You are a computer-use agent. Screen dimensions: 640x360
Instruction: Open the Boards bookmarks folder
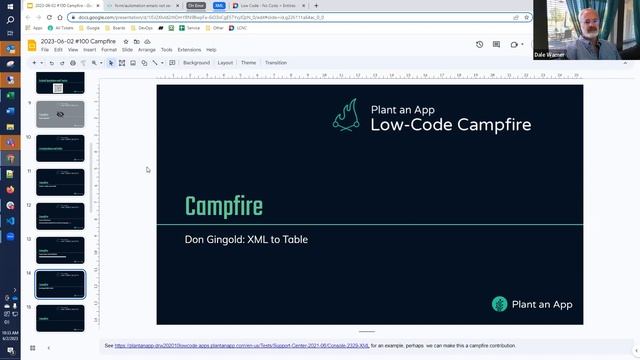coord(116,28)
